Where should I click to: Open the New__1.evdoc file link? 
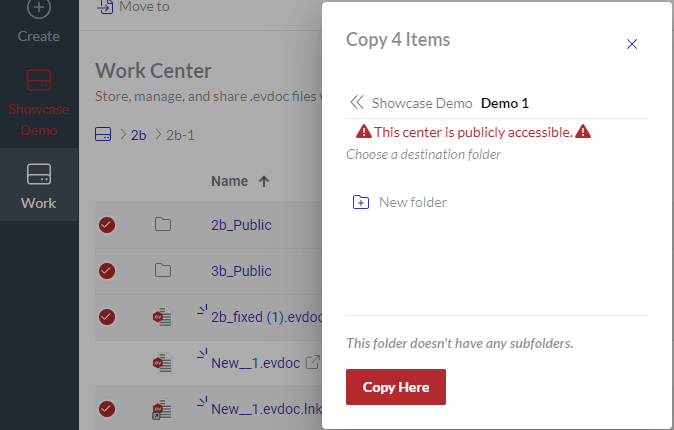pyautogui.click(x=255, y=363)
